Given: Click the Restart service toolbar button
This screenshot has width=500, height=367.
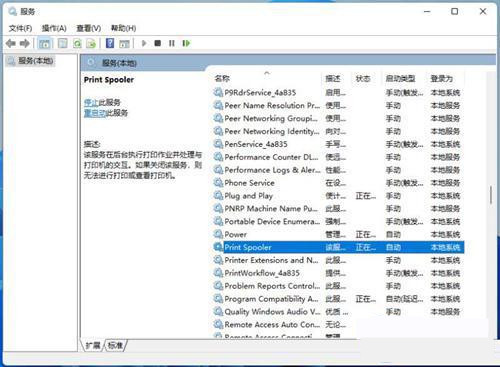Looking at the screenshot, I should [186, 43].
